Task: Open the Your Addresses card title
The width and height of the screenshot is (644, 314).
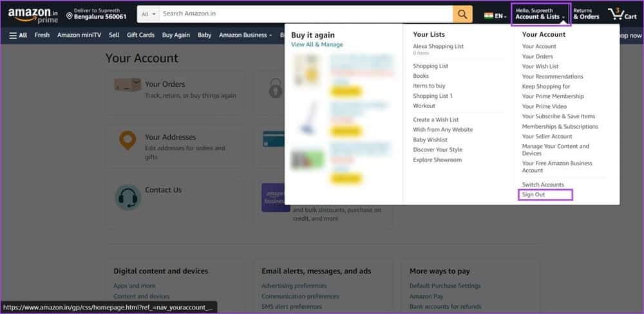Action: point(170,137)
